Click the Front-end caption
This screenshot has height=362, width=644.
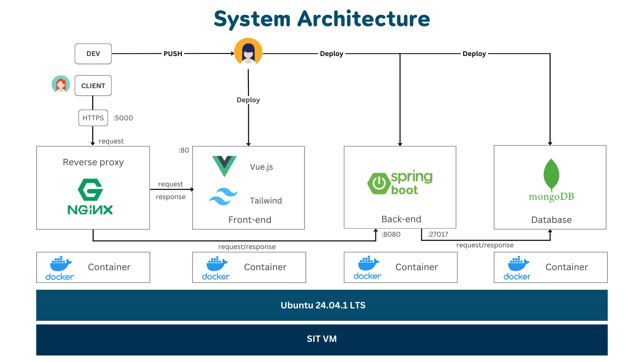250,220
